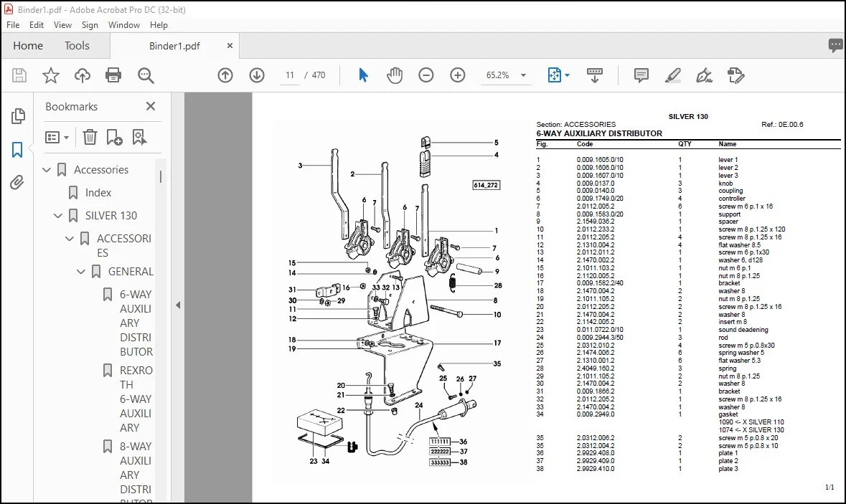The height and width of the screenshot is (504, 846).
Task: Open the Page Thumbnails panel icon
Action: [18, 116]
